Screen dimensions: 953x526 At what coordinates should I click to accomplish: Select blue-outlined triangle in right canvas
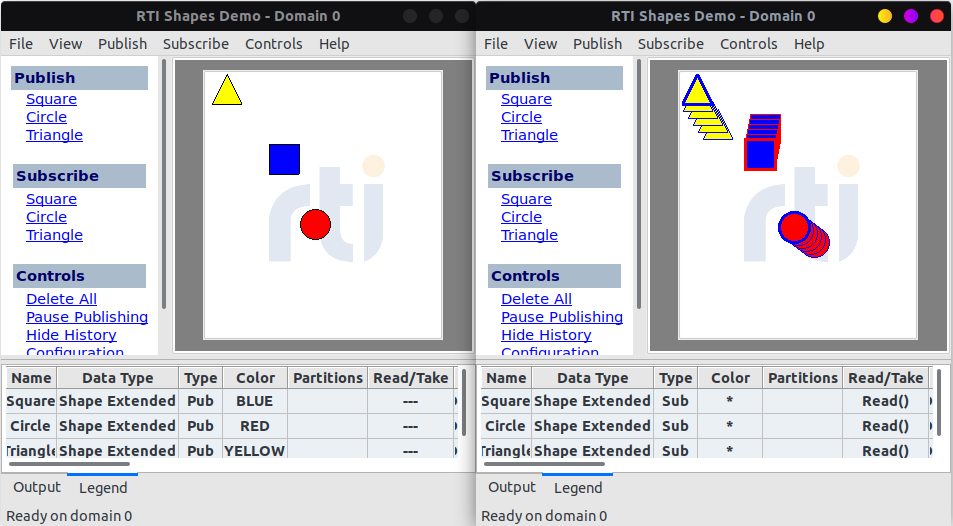697,93
